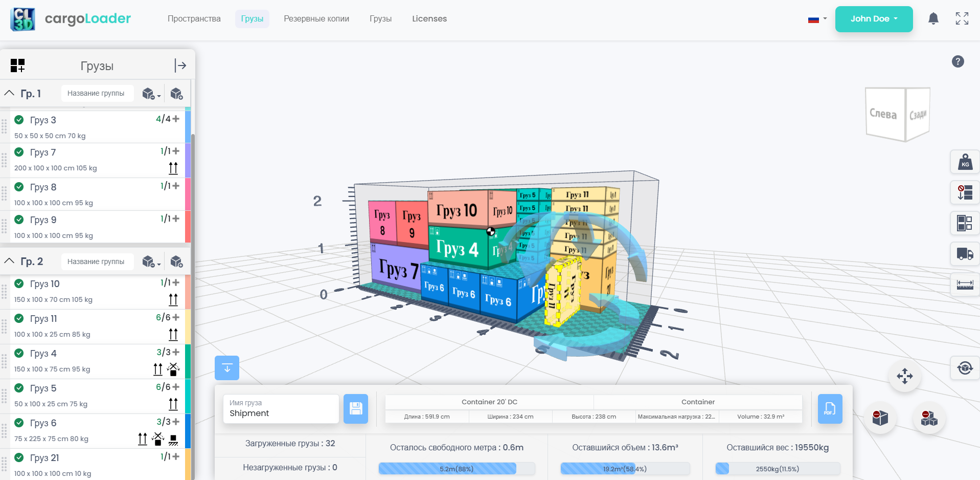This screenshot has height=480, width=980.
Task: Collapse the group Гр. 1
Action: click(x=9, y=93)
